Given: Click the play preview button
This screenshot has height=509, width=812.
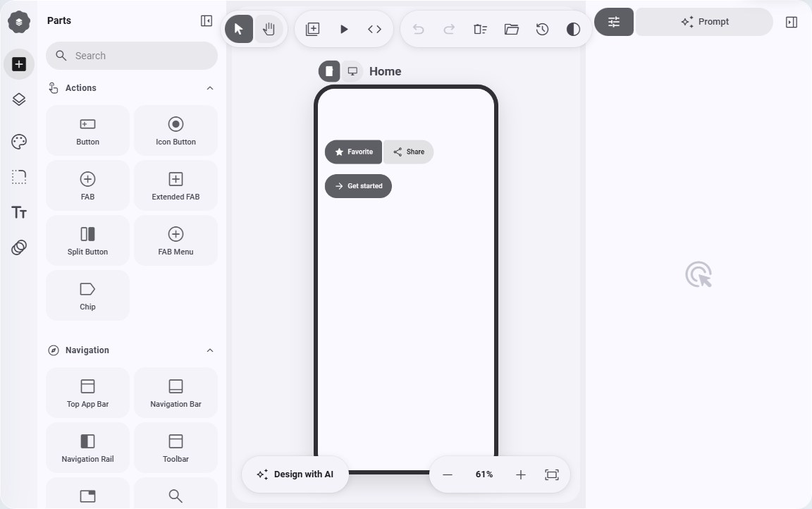Looking at the screenshot, I should [x=344, y=29].
